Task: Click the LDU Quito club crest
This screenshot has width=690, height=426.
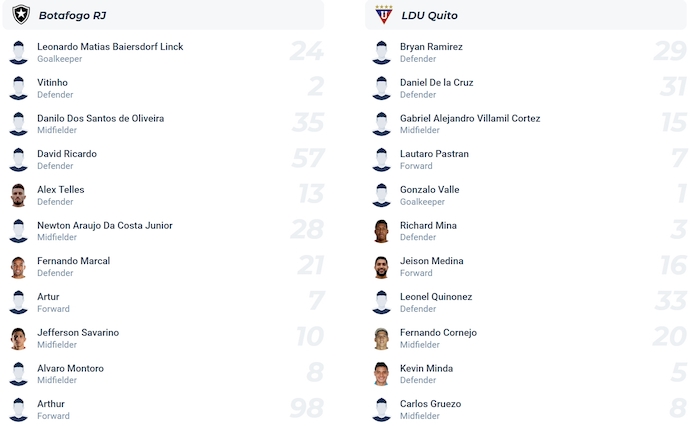Action: (383, 15)
